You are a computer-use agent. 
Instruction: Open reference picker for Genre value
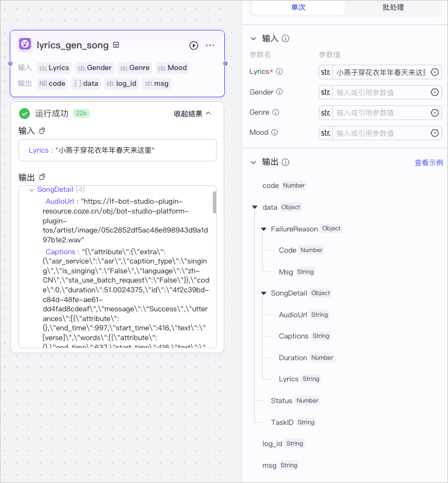point(434,113)
